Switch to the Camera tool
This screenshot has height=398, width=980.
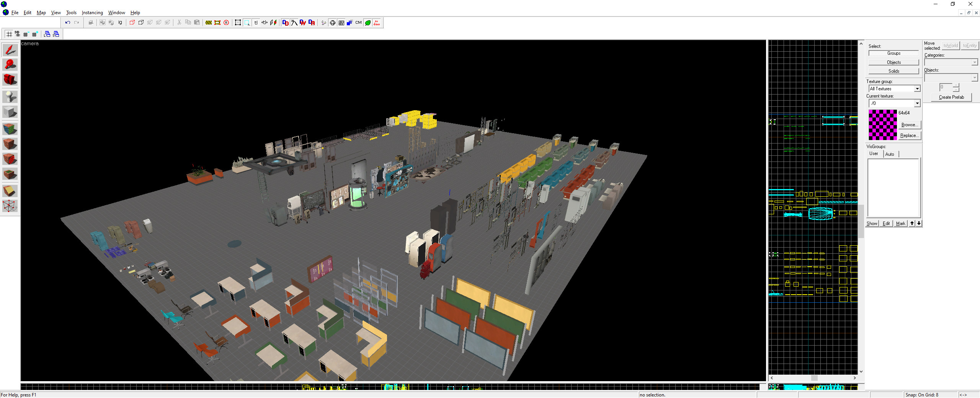[10, 79]
